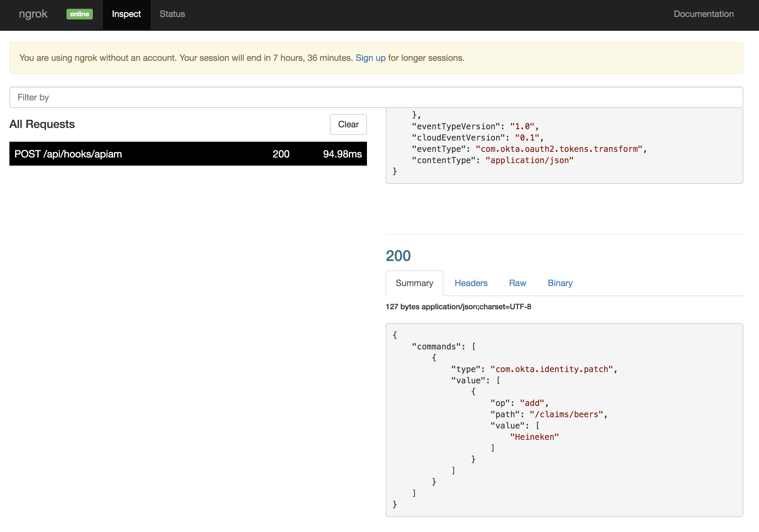Open the Inspect tab in navbar
The image size is (759, 532).
point(126,14)
